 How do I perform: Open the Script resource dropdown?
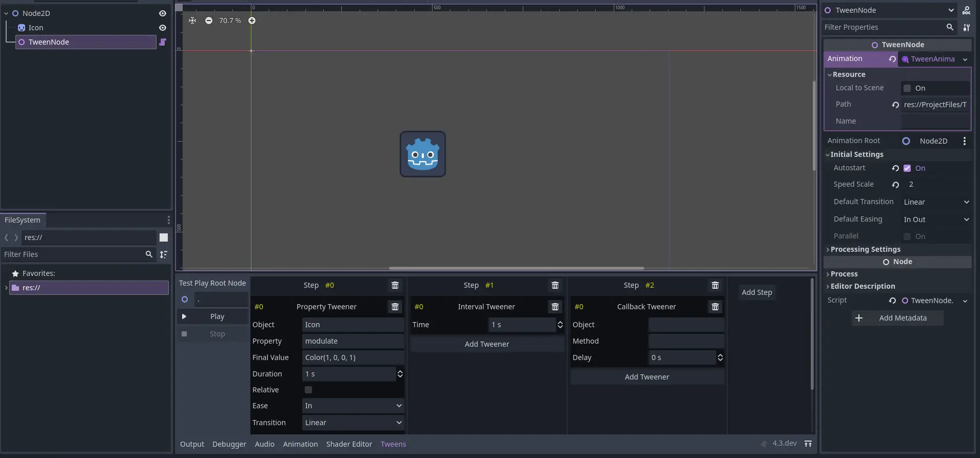tap(965, 301)
